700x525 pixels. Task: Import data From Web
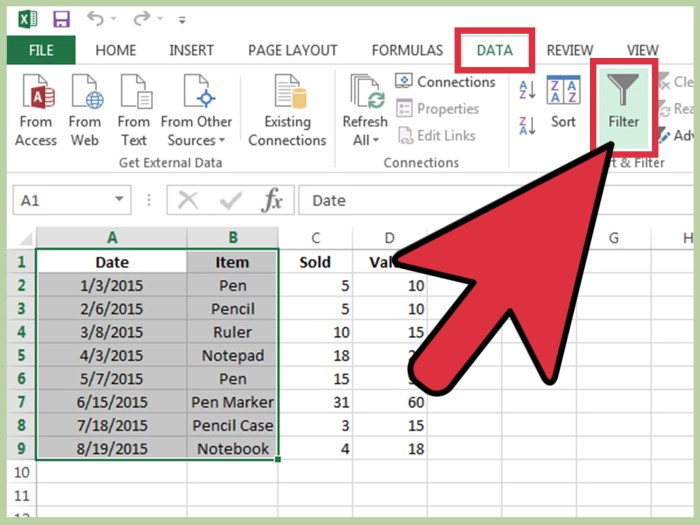click(85, 110)
